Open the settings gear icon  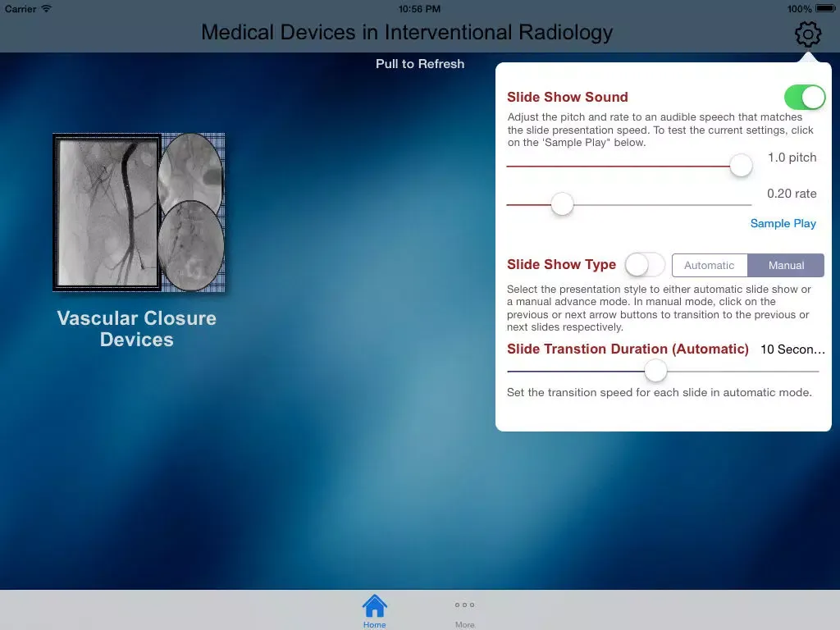click(807, 34)
